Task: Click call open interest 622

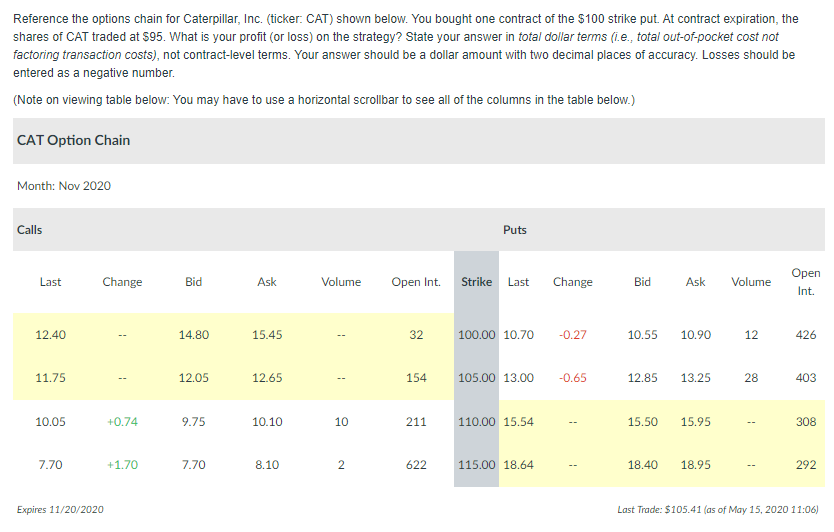Action: point(416,465)
